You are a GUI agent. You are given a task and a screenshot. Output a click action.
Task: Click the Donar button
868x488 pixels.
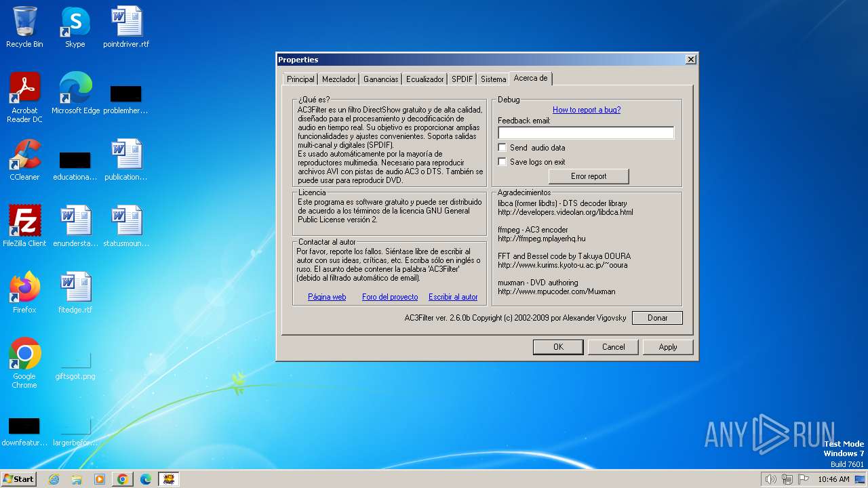pos(657,318)
